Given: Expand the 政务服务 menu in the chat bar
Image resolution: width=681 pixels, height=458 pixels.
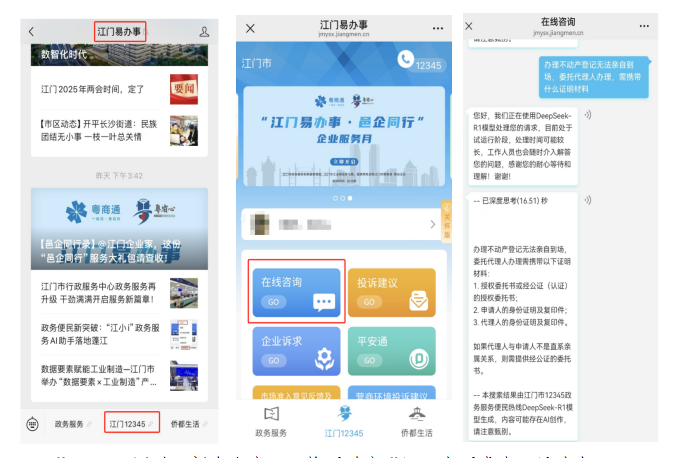Looking at the screenshot, I should 73,424.
